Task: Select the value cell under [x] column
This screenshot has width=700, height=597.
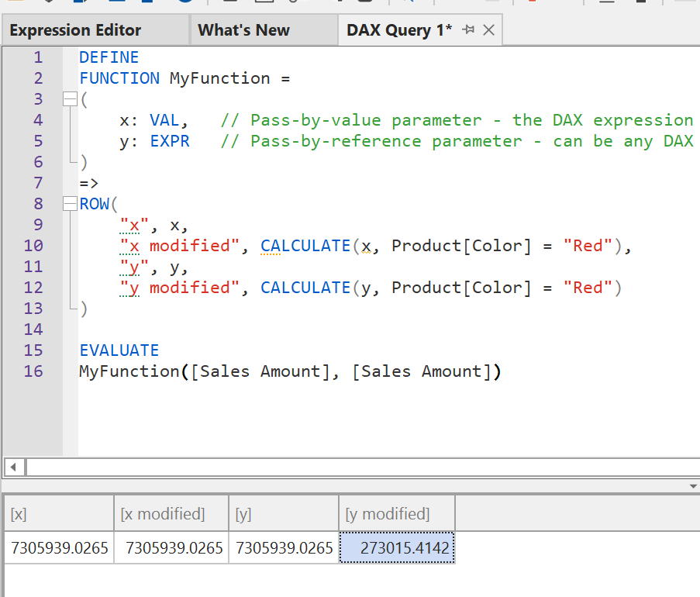Action: click(x=60, y=548)
